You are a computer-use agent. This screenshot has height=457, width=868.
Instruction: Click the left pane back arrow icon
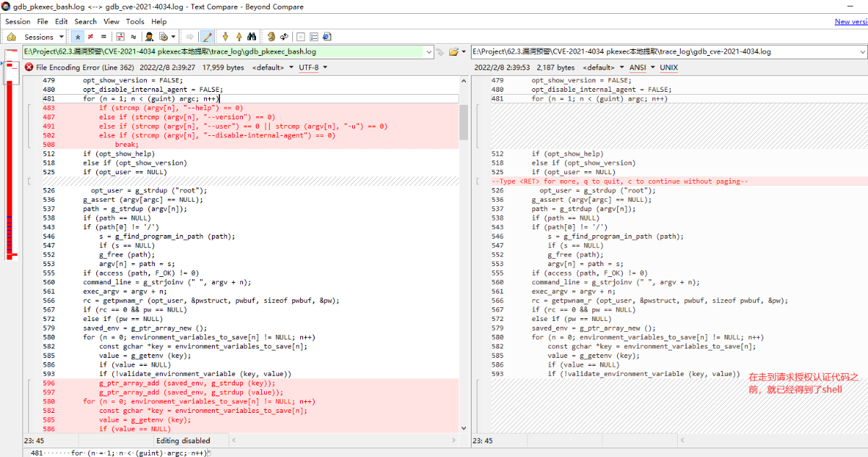(x=439, y=52)
